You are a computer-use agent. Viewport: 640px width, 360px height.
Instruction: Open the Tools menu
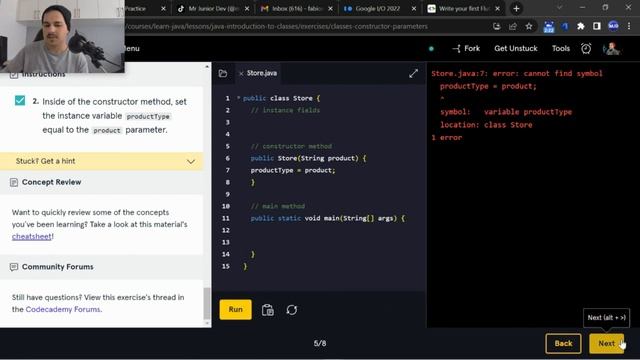[561, 49]
